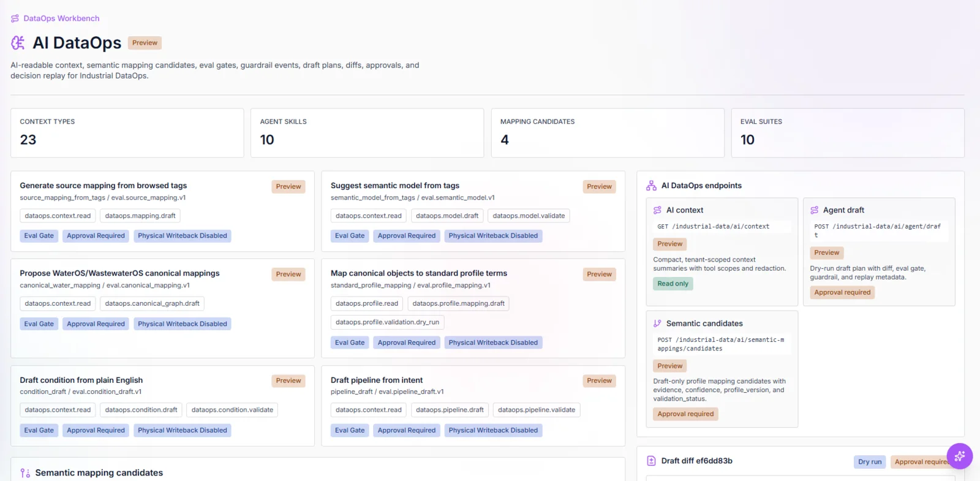Click the AI context endpoint icon

coord(657,210)
